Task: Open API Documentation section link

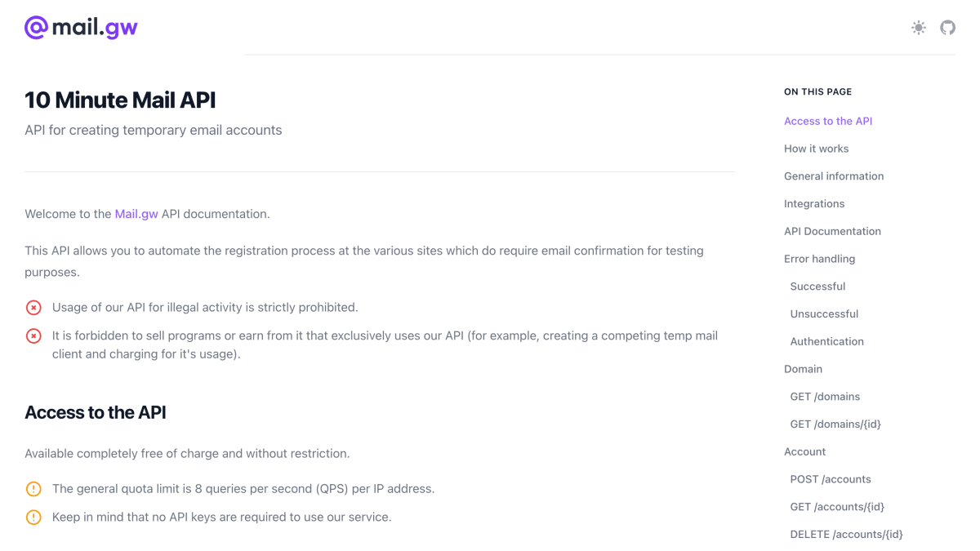Action: click(x=832, y=231)
